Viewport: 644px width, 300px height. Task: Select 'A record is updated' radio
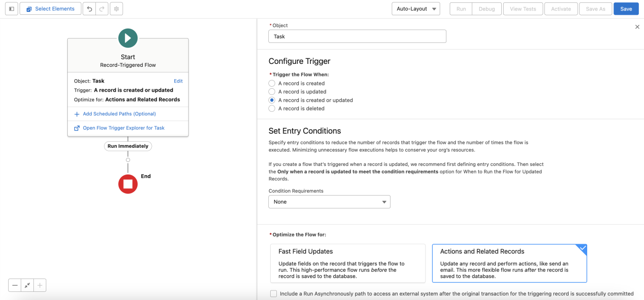(x=272, y=92)
